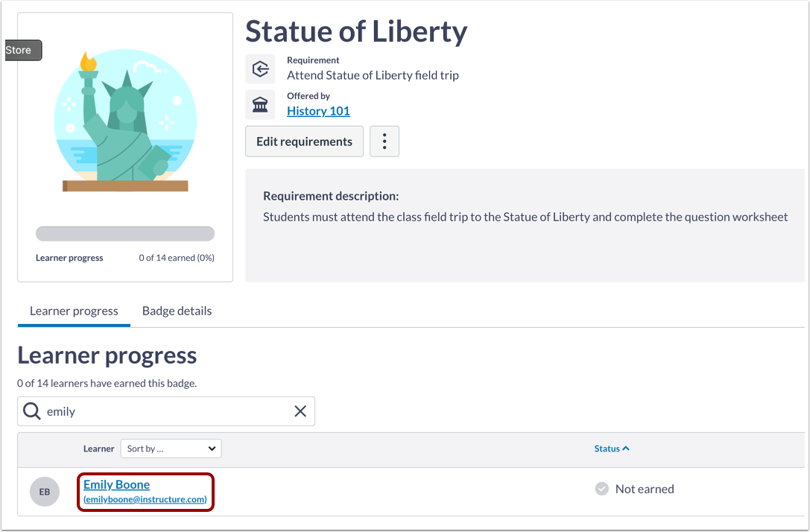Click the learner progress bar
The height and width of the screenshot is (532, 810).
pos(125,234)
